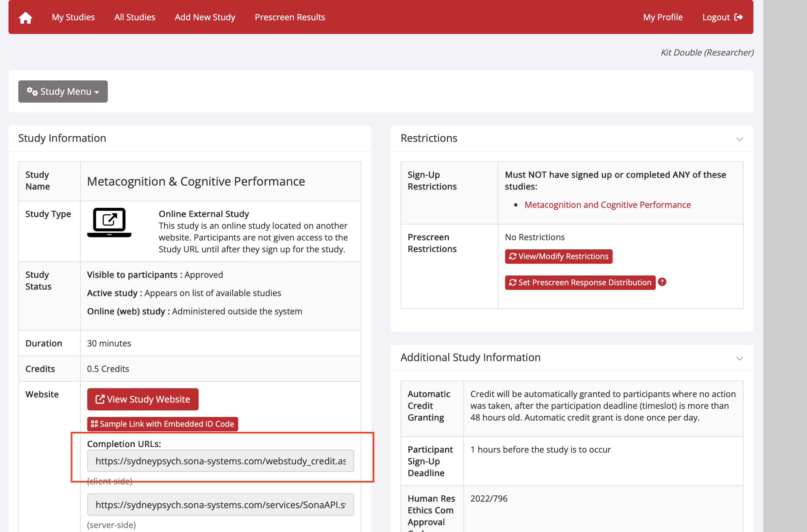Open the prescreen distribution help question icon
Screen dimensions: 807x532
click(x=662, y=282)
